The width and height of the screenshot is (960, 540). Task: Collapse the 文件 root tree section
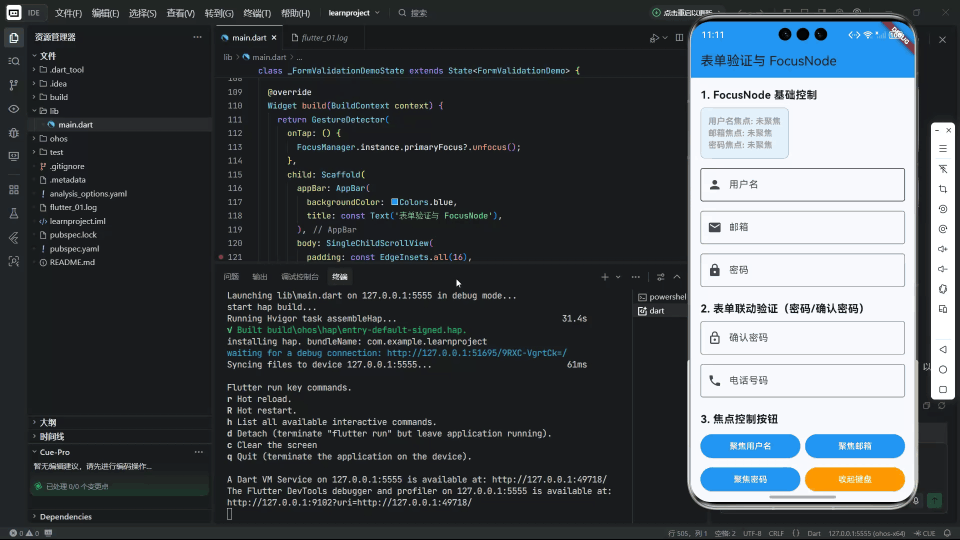pos(34,56)
